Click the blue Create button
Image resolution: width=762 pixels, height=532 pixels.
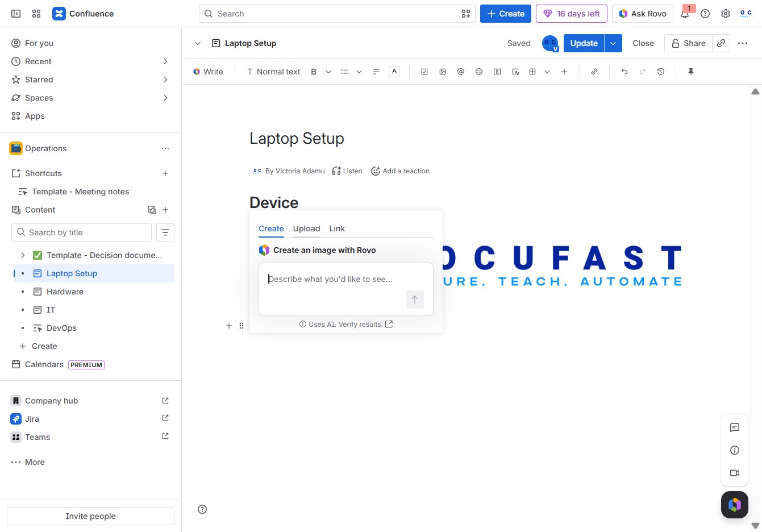(506, 14)
